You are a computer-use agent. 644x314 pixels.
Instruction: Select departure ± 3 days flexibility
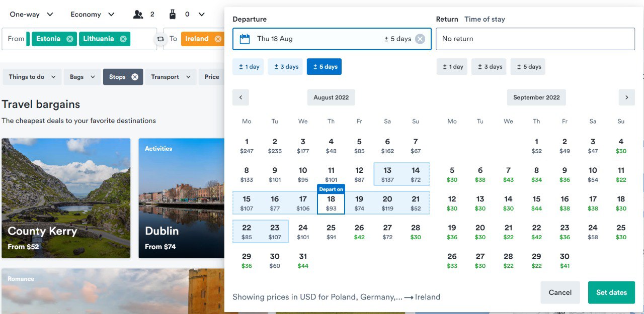click(285, 67)
